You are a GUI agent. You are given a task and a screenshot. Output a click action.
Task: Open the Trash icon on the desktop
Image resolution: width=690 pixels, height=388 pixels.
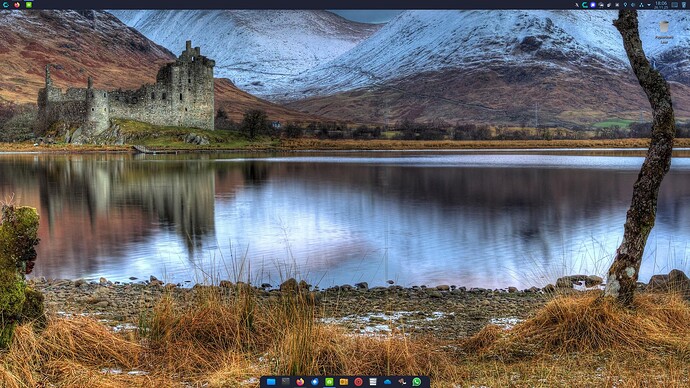pos(664,32)
